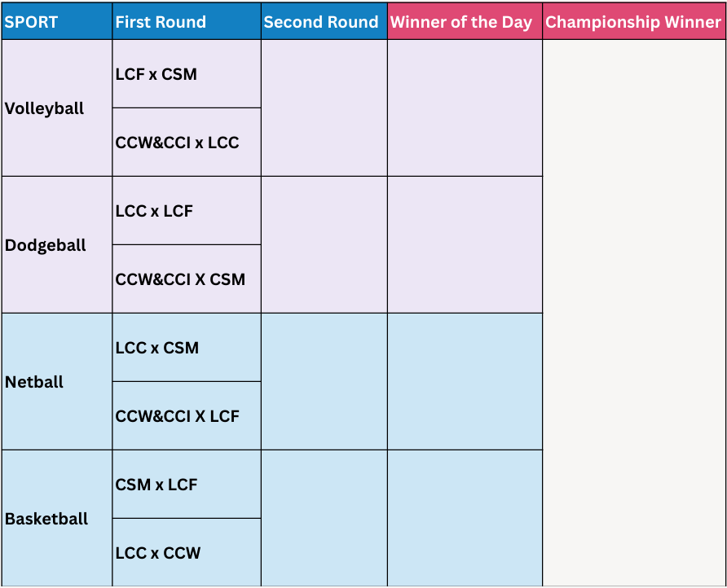The height and width of the screenshot is (588, 727).
Task: Select the Netball sport cell
Action: point(57,382)
